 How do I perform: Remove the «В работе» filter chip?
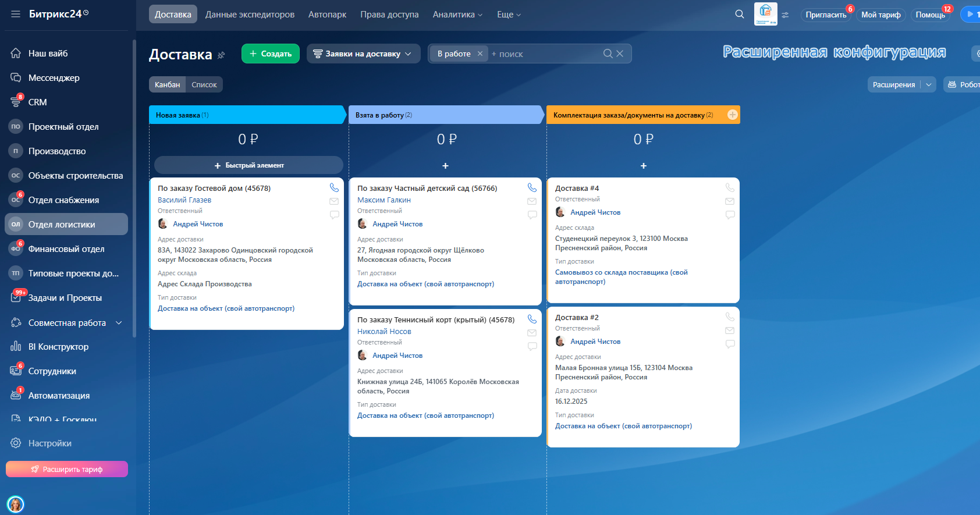(480, 54)
